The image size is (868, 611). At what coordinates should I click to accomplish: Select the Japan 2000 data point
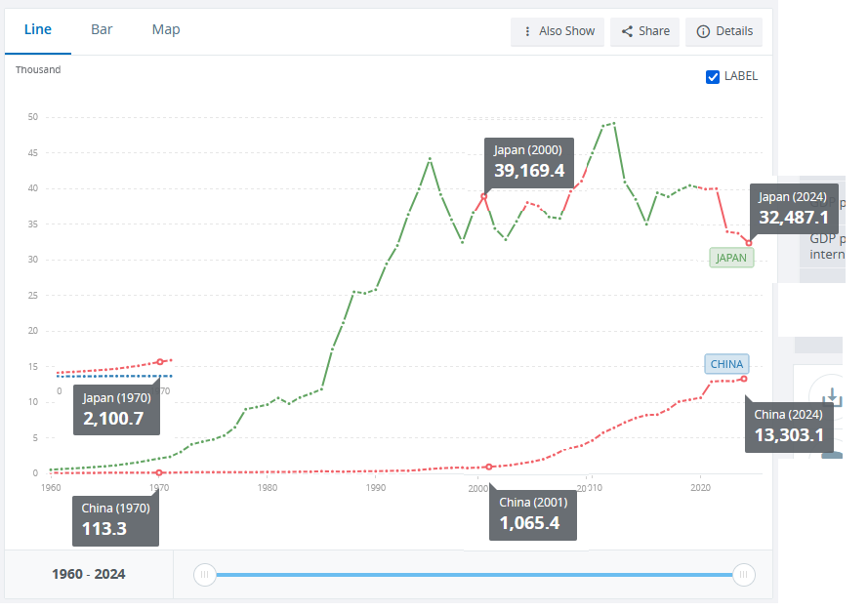(484, 196)
